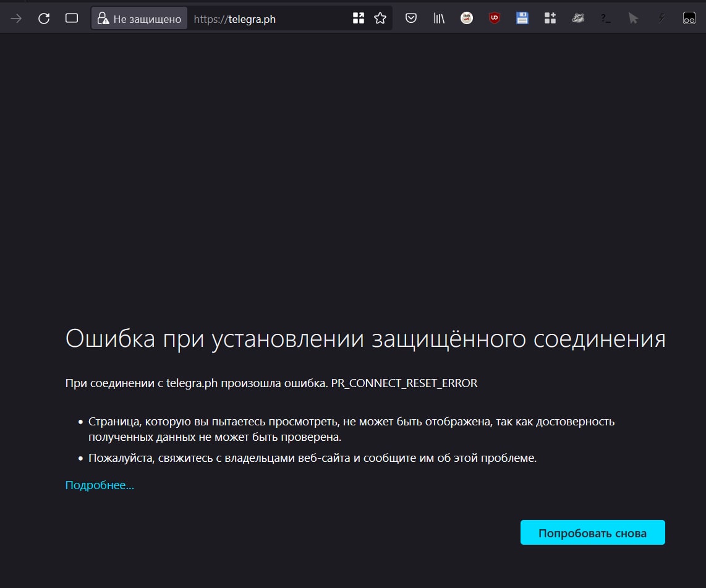
Task: Open the "Подробнее…" link
Action: click(100, 485)
